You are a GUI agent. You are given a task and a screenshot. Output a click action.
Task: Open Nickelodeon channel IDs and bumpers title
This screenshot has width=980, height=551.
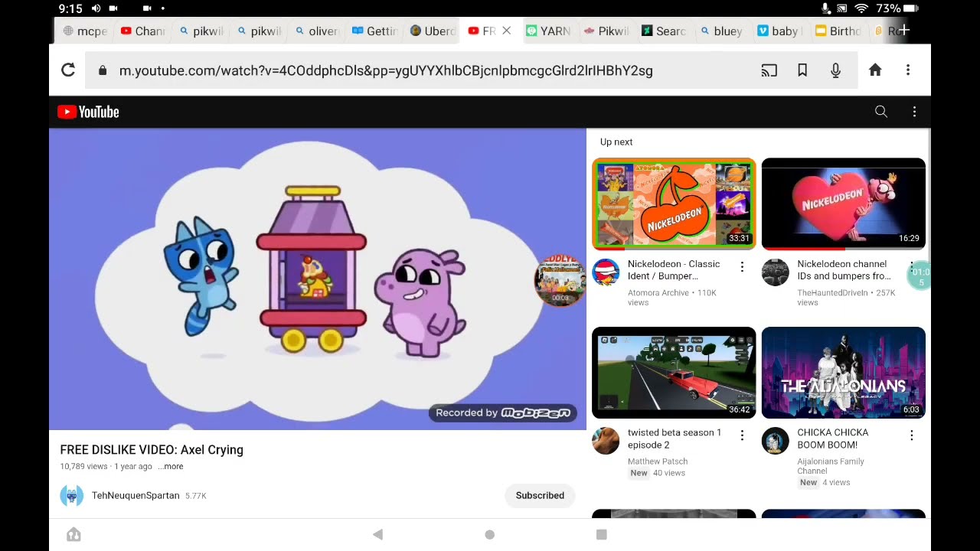(x=844, y=270)
